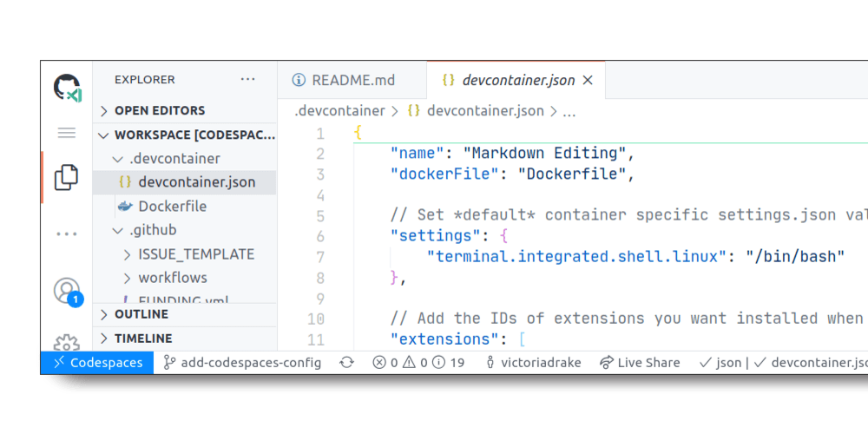868x434 pixels.
Task: Close the devcontainer.json tab
Action: 588,80
